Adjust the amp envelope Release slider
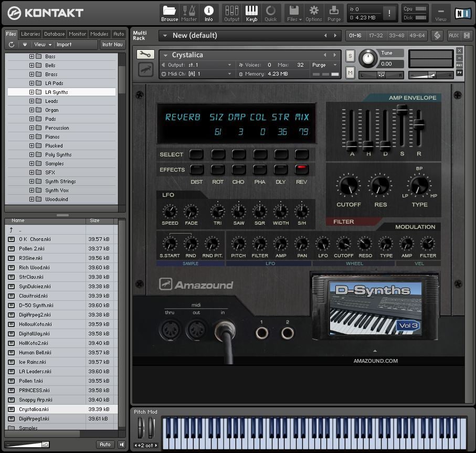 (419, 124)
